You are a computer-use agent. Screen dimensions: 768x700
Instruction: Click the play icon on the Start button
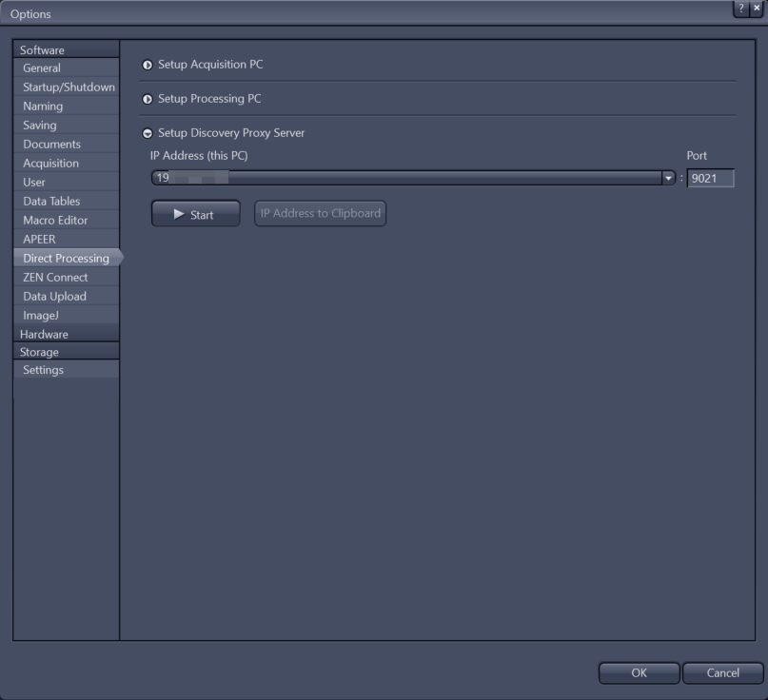[180, 213]
